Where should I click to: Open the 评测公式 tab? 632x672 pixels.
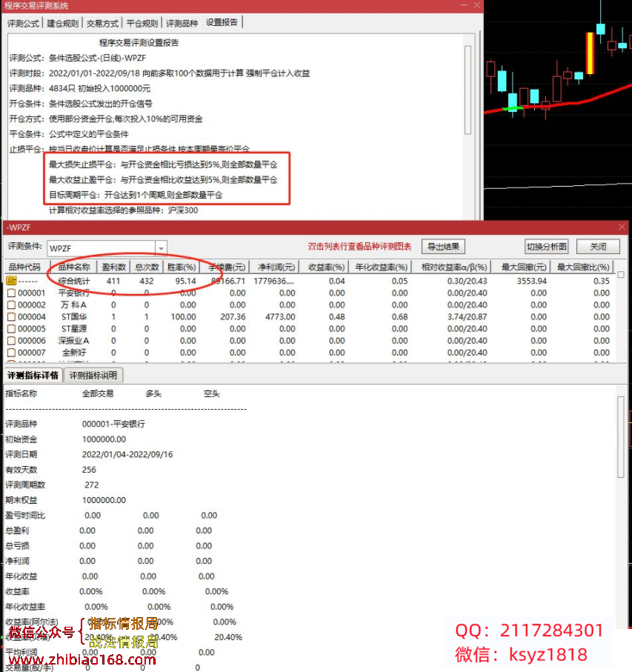pos(23,24)
